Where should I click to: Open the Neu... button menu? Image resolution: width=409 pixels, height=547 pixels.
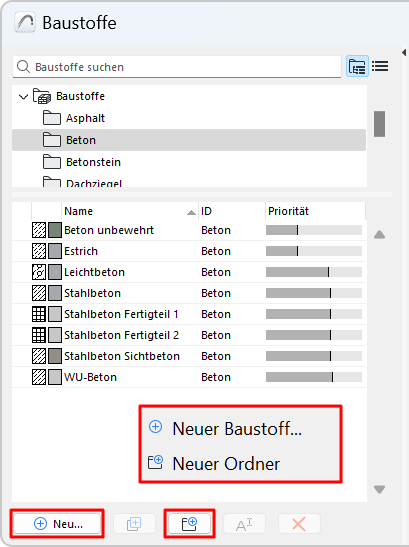(x=57, y=523)
